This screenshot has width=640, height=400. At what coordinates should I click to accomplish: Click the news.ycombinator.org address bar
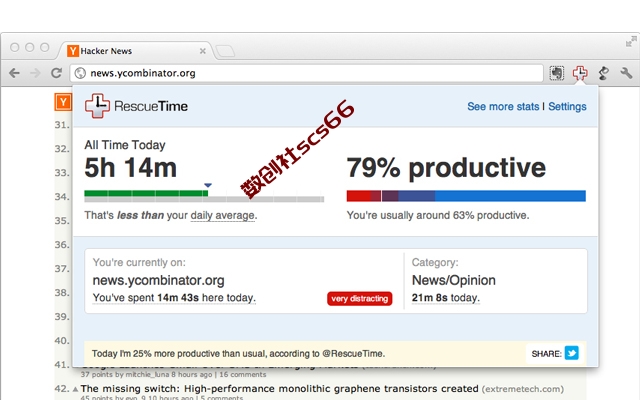click(x=306, y=73)
